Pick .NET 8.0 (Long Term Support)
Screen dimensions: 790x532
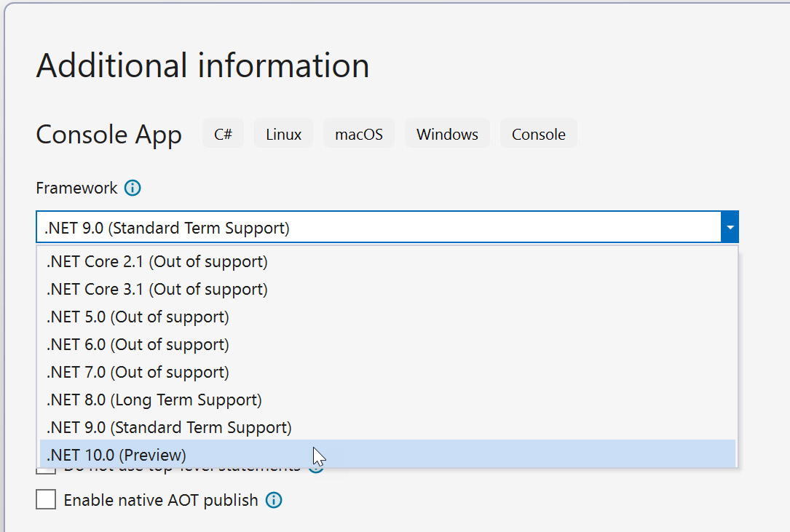pyautogui.click(x=387, y=400)
